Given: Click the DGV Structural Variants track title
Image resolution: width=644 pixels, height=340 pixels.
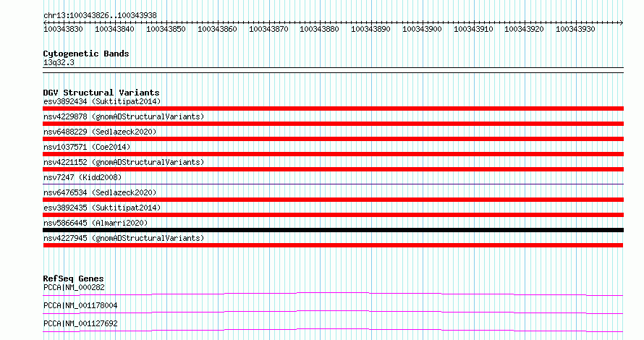Looking at the screenshot, I should click(101, 93).
